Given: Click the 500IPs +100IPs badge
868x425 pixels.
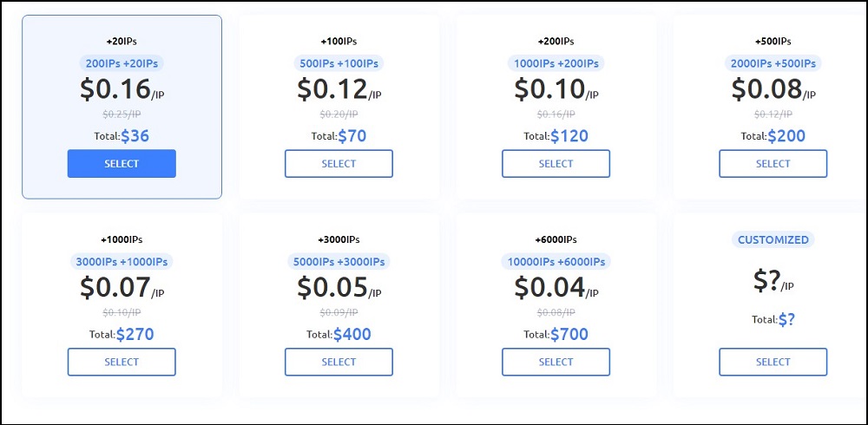Looking at the screenshot, I should pos(339,63).
